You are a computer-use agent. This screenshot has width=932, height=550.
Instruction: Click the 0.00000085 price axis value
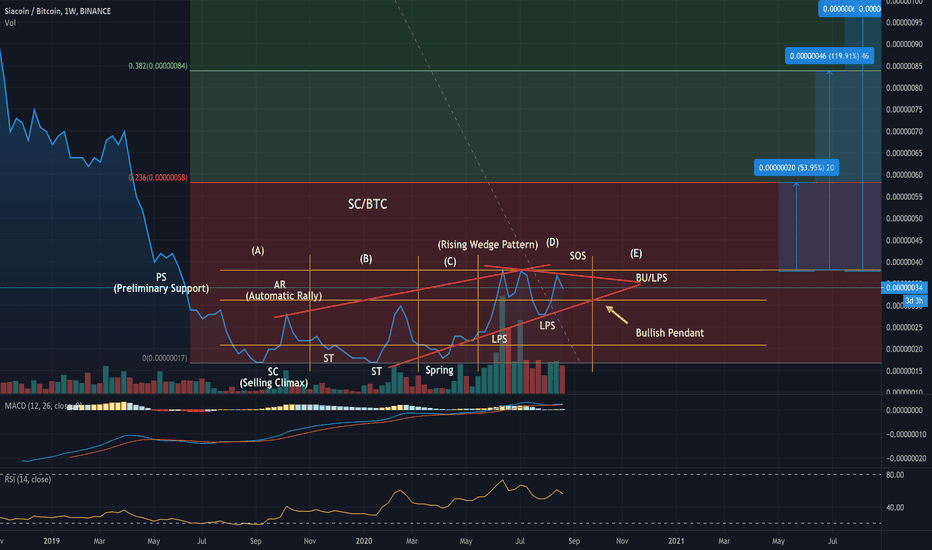[904, 66]
